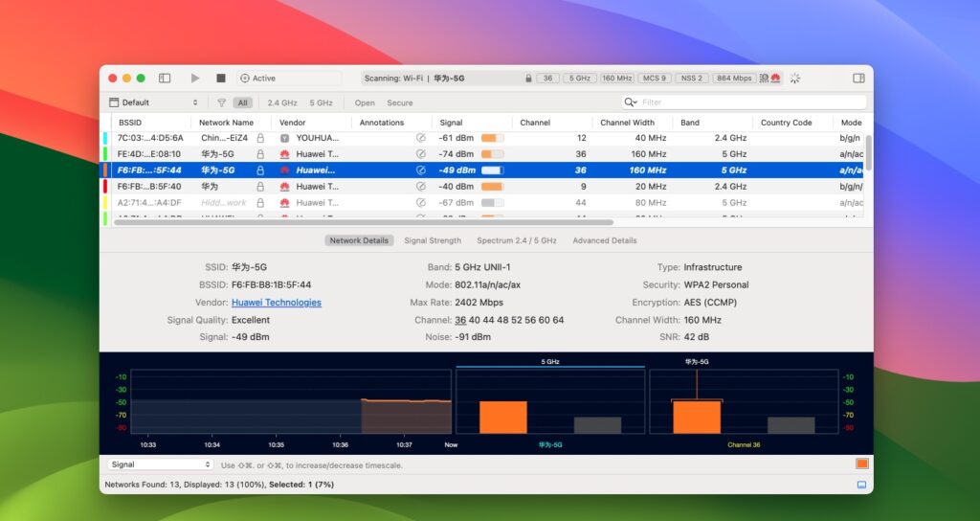Click the annotation icon in the -61 dBm row
This screenshot has width=980, height=521.
[421, 138]
